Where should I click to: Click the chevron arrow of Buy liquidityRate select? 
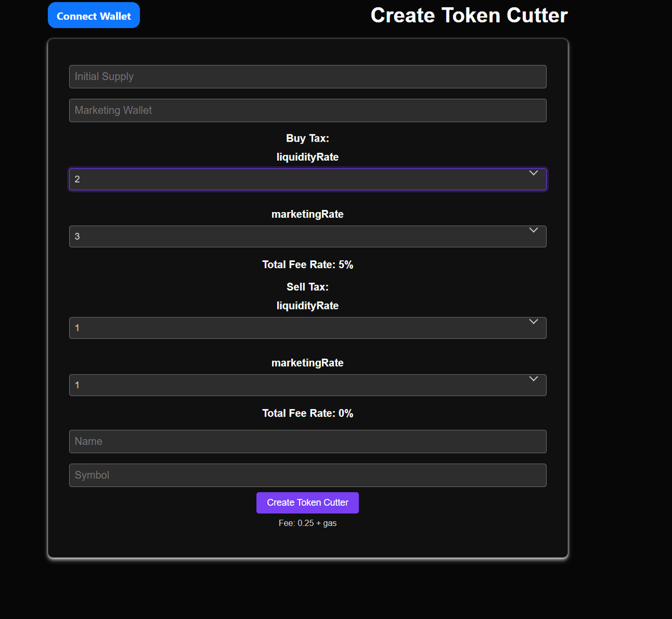click(x=534, y=173)
